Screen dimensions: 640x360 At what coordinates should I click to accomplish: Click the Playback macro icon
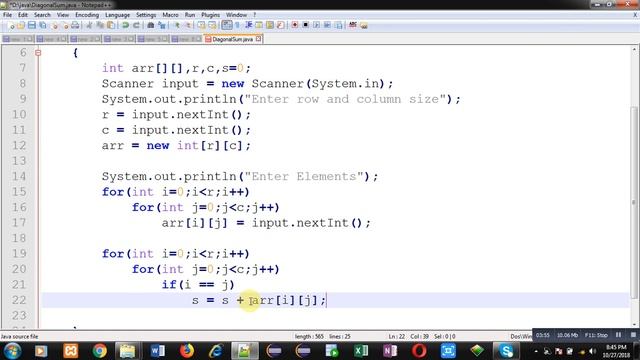tap(316, 25)
